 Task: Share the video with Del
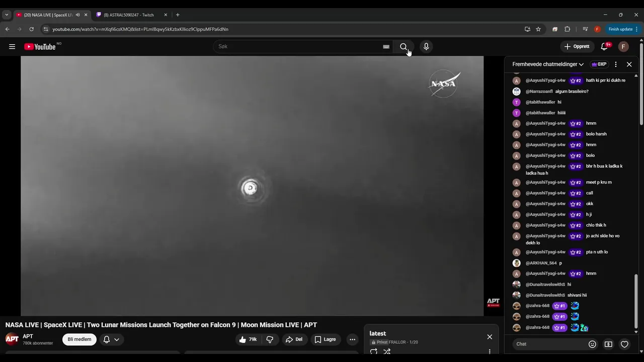(294, 339)
